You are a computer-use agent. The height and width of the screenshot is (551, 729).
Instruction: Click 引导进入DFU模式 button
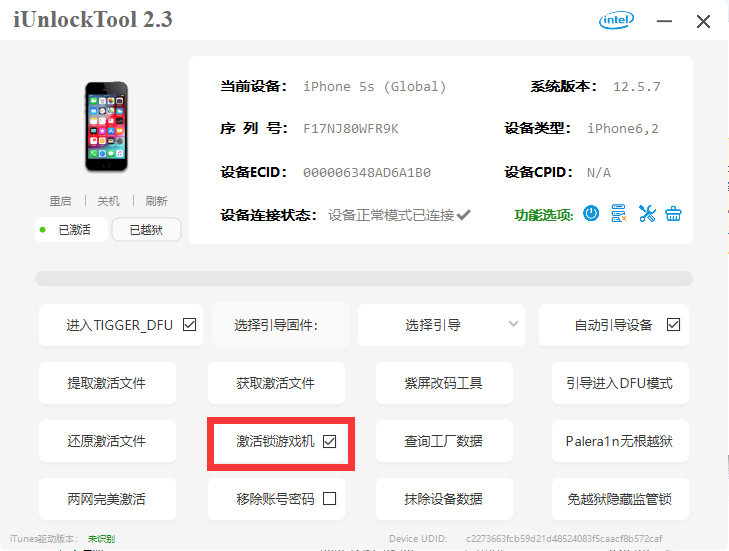[x=620, y=383]
